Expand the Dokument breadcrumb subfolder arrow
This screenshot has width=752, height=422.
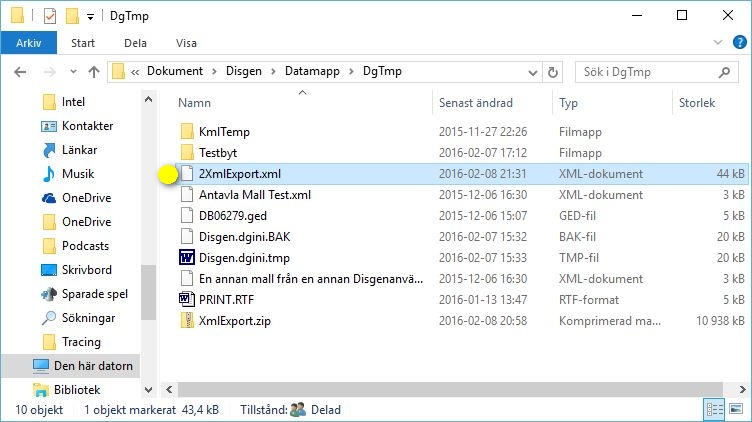point(214,72)
